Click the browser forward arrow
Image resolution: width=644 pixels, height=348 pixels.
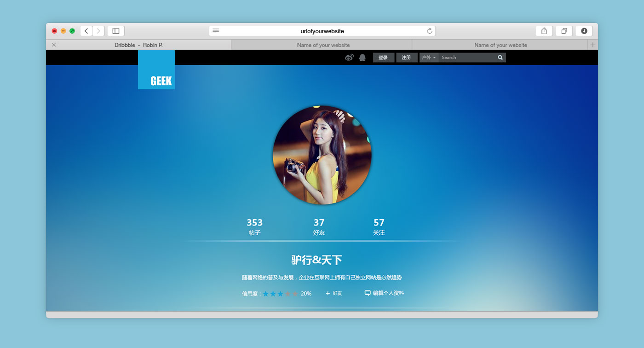(x=98, y=31)
